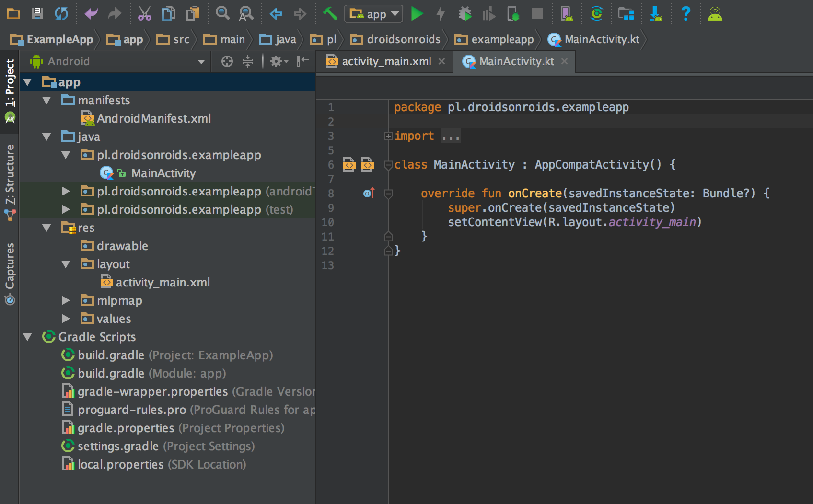Open Project panel settings with the gear icon
This screenshot has height=504, width=813.
(x=277, y=61)
